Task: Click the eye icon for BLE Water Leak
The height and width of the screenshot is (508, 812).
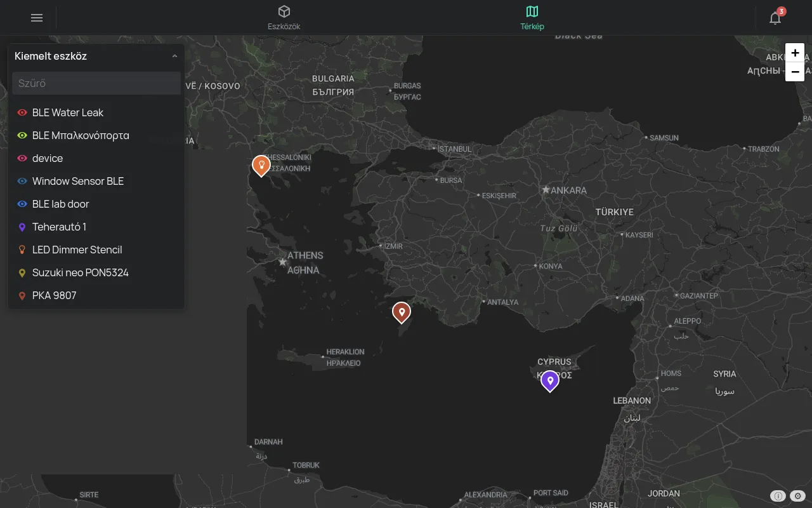Action: (x=22, y=112)
